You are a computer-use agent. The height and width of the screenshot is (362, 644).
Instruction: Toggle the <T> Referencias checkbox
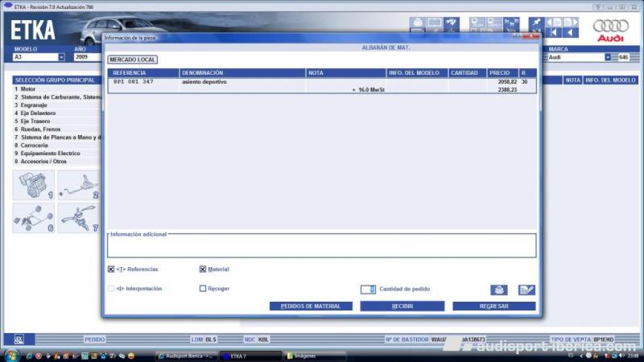coord(111,269)
